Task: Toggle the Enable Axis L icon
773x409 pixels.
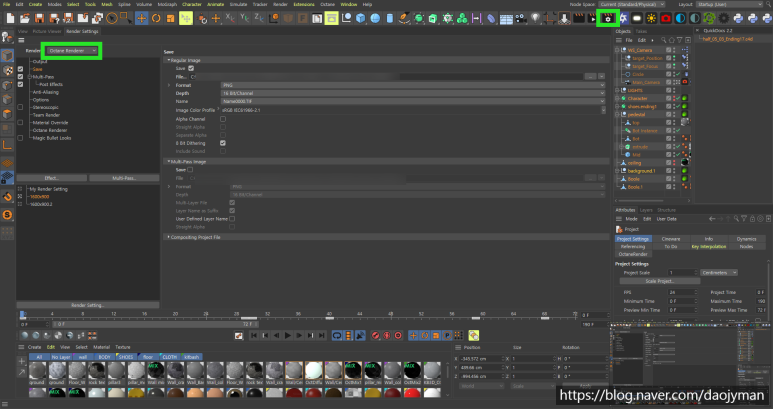Action: [x=7, y=145]
